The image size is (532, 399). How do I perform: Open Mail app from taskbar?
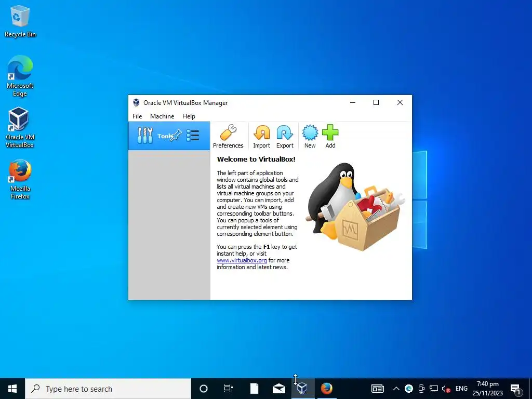pyautogui.click(x=279, y=389)
